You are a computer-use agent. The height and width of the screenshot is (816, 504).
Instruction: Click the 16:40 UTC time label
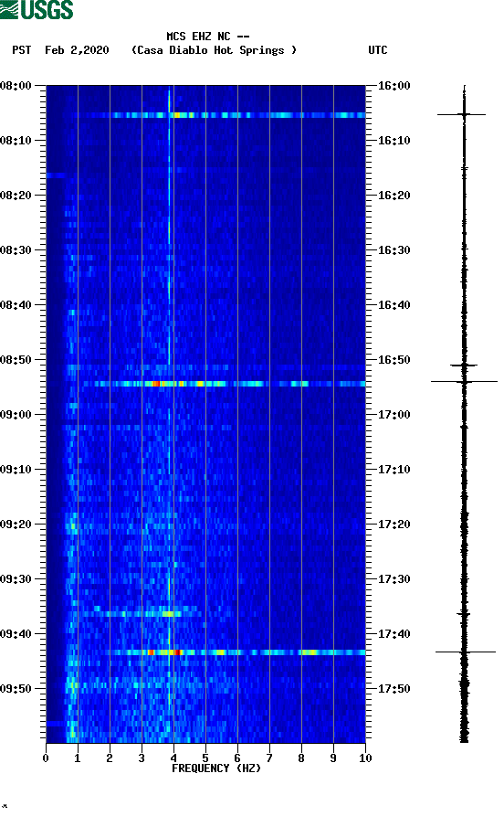click(x=394, y=305)
